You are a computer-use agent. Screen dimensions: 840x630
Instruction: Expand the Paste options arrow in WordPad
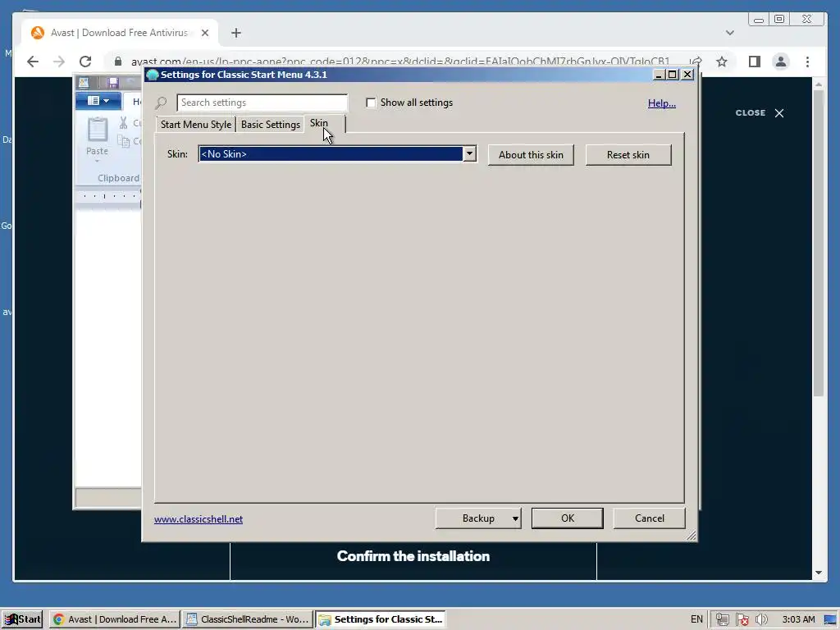[97, 162]
